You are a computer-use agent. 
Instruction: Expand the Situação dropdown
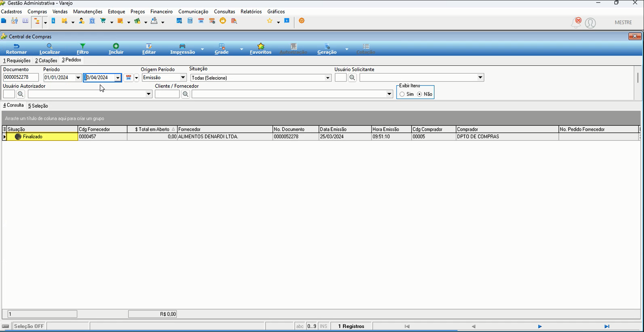328,78
